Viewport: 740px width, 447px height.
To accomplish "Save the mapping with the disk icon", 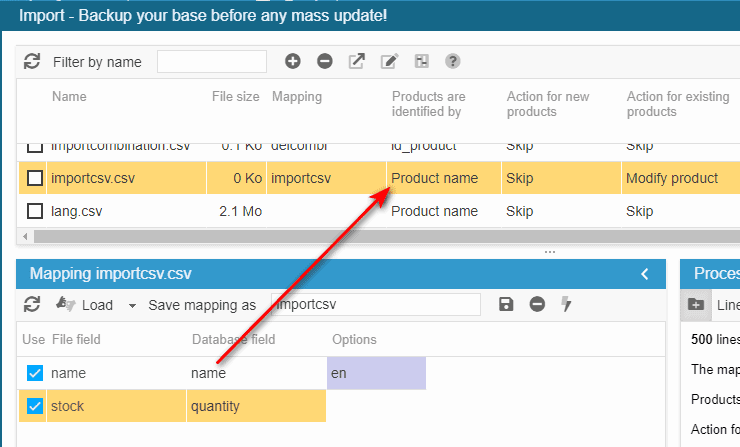I will pos(506,304).
